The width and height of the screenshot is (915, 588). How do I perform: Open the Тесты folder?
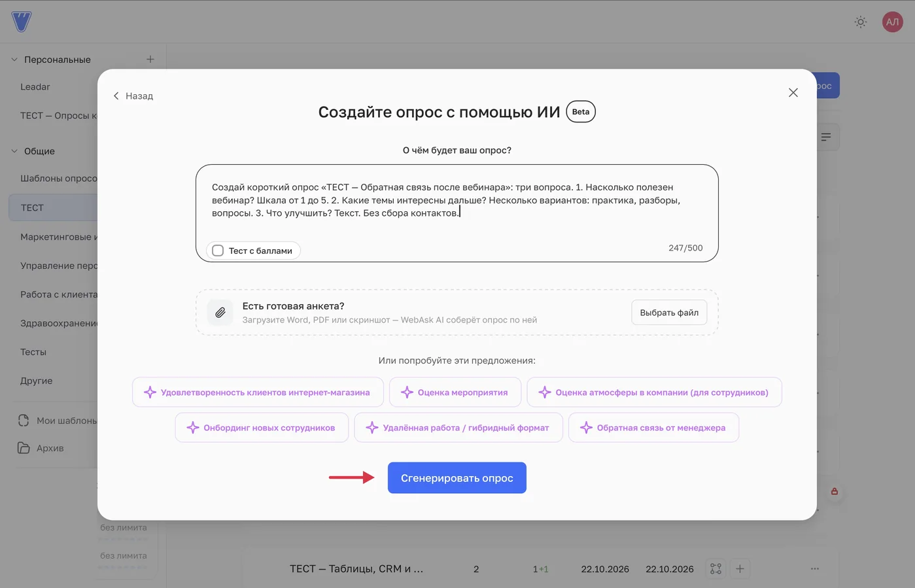[x=33, y=352]
